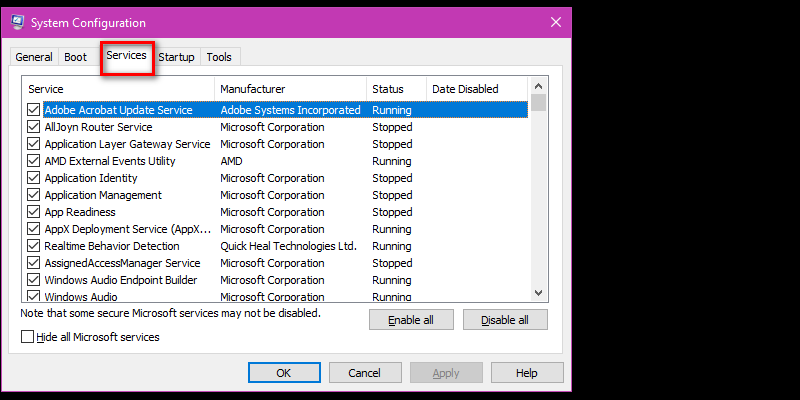Screen dimensions: 800x400
Task: Toggle AllJoyn Router Service checkbox
Action: pyautogui.click(x=34, y=127)
